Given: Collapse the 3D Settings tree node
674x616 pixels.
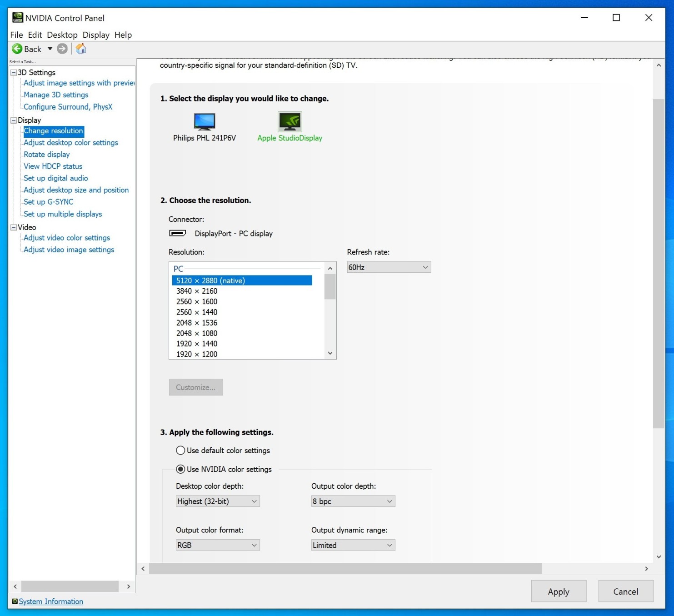Looking at the screenshot, I should click(x=14, y=73).
